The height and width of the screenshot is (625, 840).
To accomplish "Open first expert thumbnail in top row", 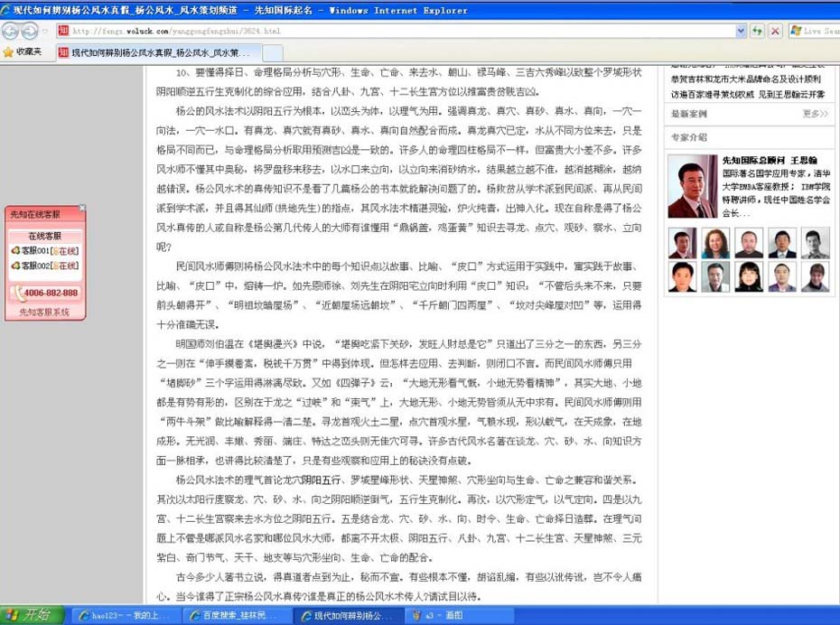I will click(683, 243).
